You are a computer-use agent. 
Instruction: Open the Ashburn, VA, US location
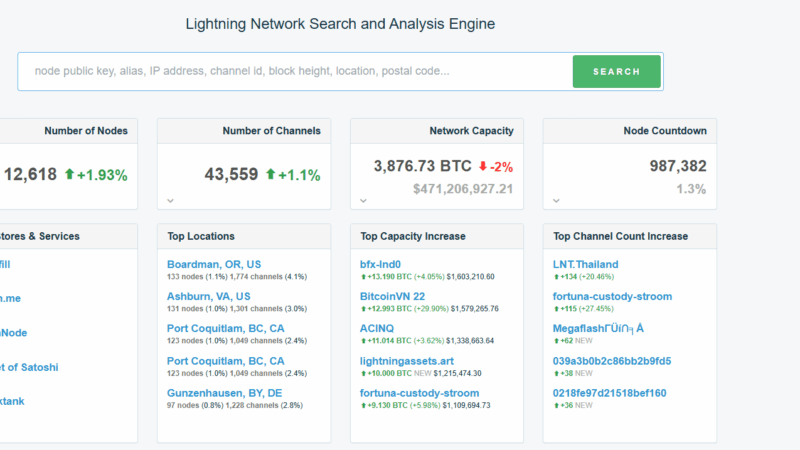click(208, 297)
